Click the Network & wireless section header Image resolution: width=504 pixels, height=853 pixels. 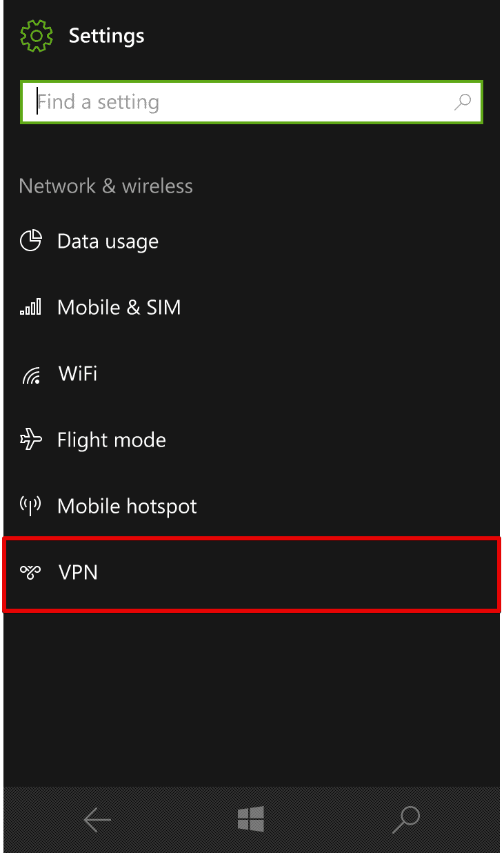pos(105,186)
